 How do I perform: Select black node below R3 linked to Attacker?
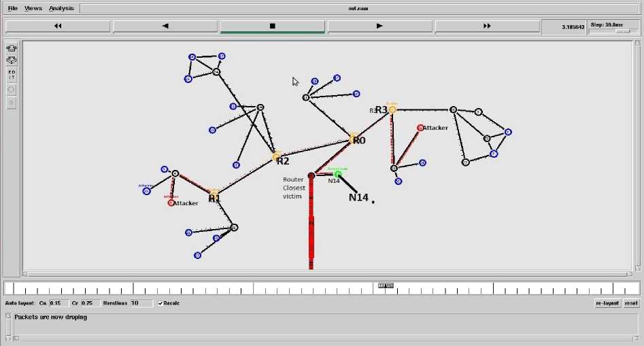click(x=394, y=168)
